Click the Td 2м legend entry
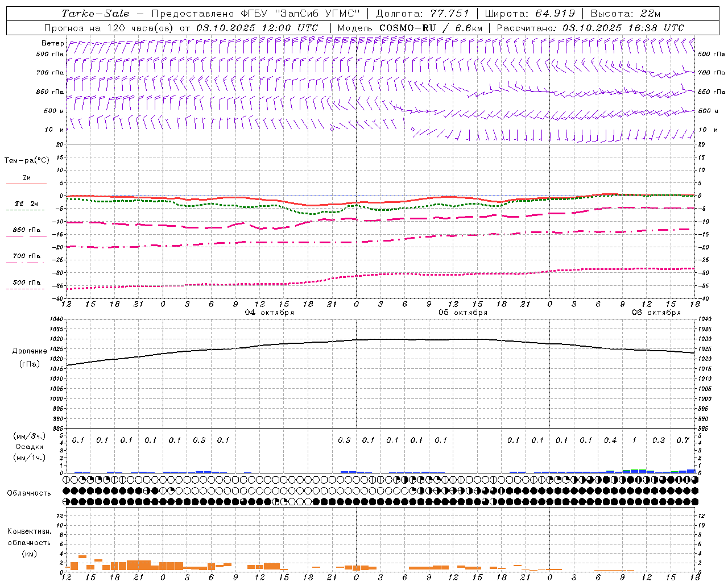Viewport: 728px width, 582px height. pyautogui.click(x=26, y=203)
